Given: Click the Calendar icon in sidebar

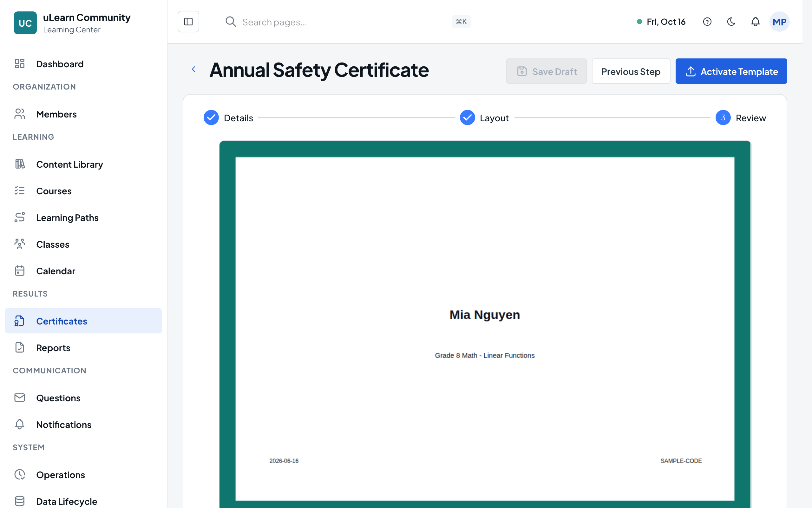Looking at the screenshot, I should [x=19, y=271].
